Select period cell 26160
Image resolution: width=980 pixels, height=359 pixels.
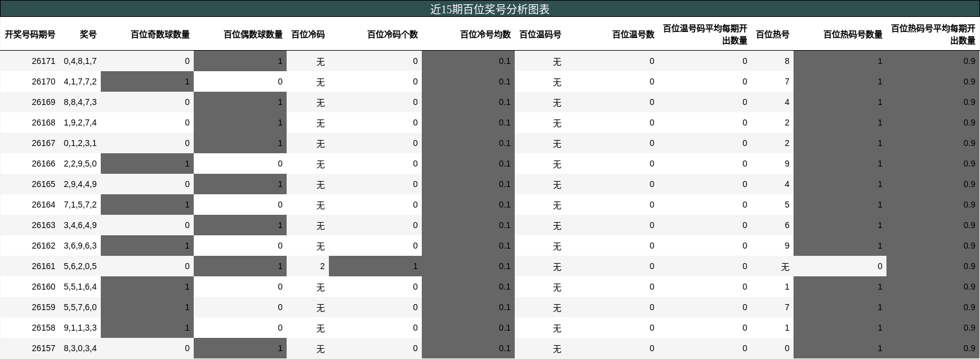(43, 287)
